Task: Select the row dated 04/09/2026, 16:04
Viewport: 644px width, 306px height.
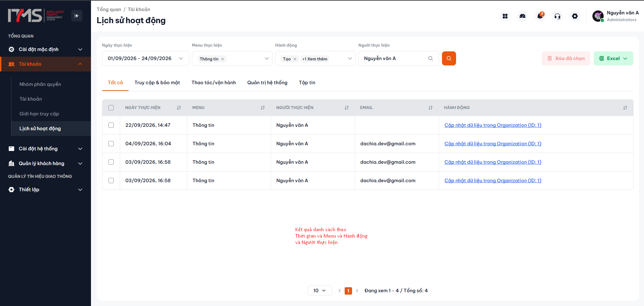Action: (111, 144)
